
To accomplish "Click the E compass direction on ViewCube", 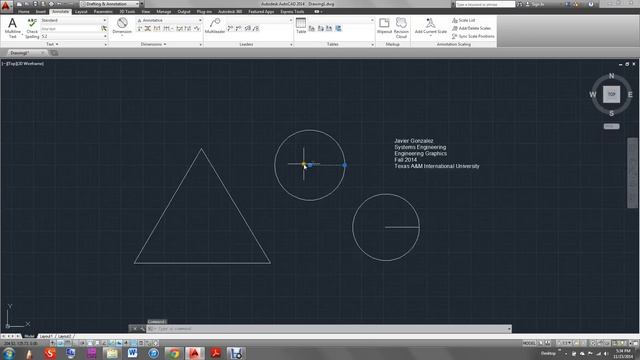I will tap(630, 95).
